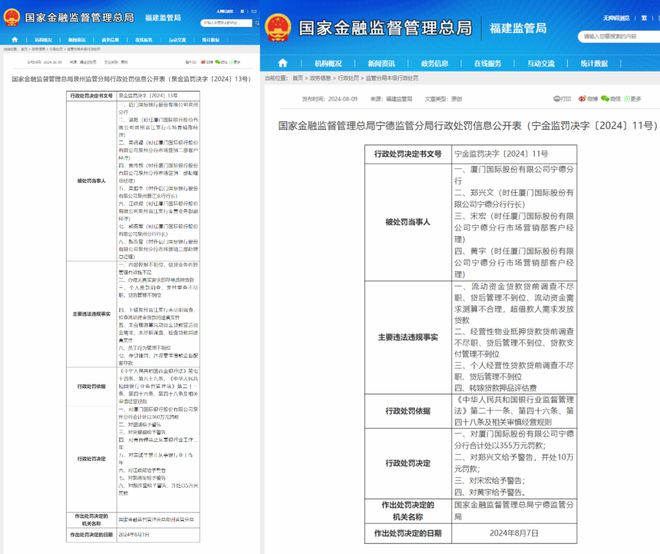Open the last navigation menu item on the left page
This screenshot has width=660, height=554.
click(x=210, y=40)
